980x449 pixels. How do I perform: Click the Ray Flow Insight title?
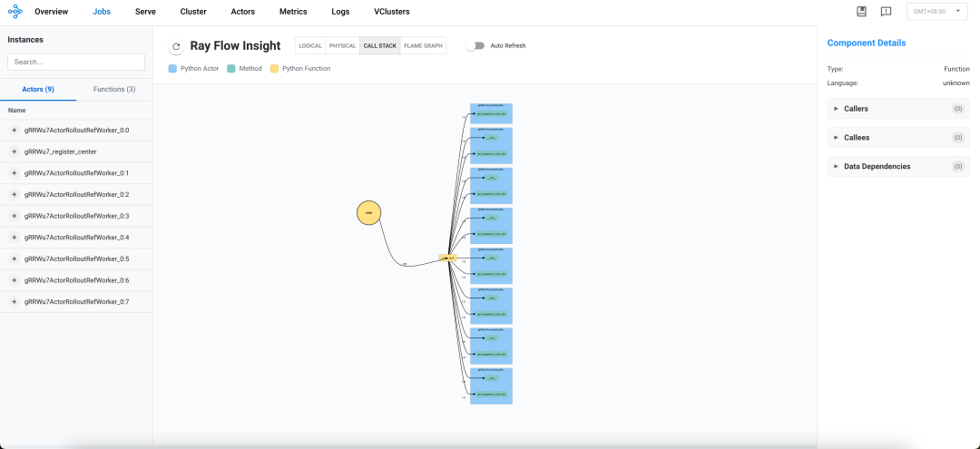pyautogui.click(x=235, y=45)
